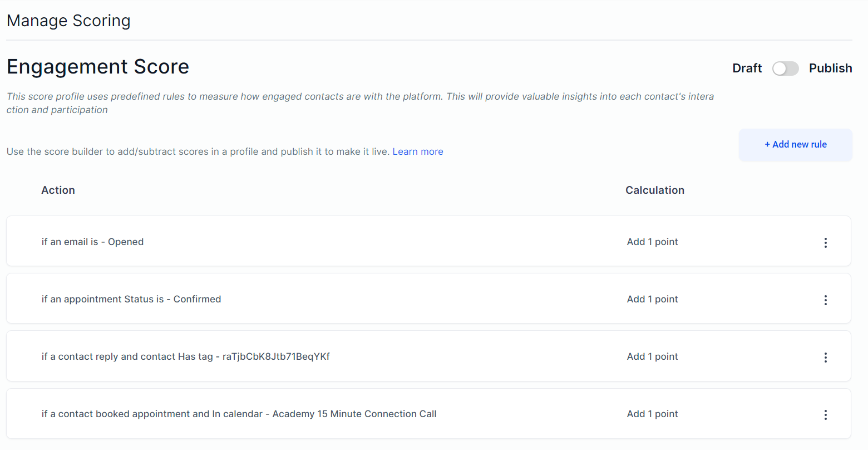Click "Add 1 point" for appointment Confirmed rule
868x450 pixels.
pyautogui.click(x=652, y=299)
